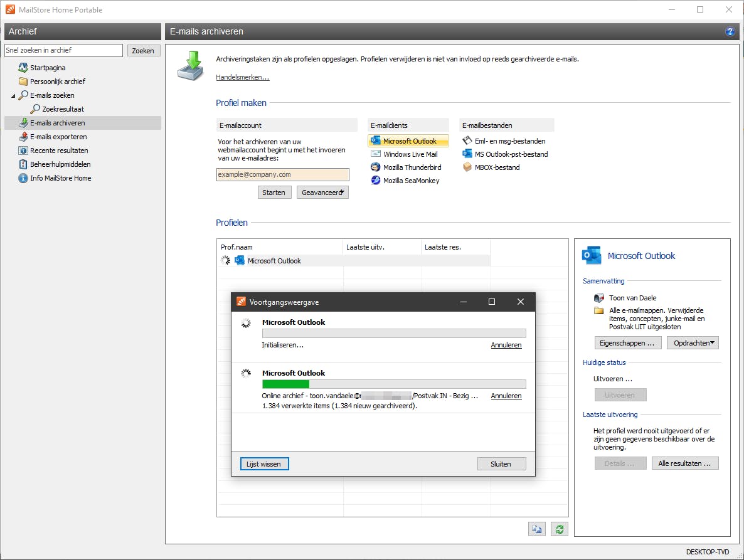Screen dimensions: 744x560
Task: Cancel the Online archief task via Annuleren
Action: [x=506, y=396]
